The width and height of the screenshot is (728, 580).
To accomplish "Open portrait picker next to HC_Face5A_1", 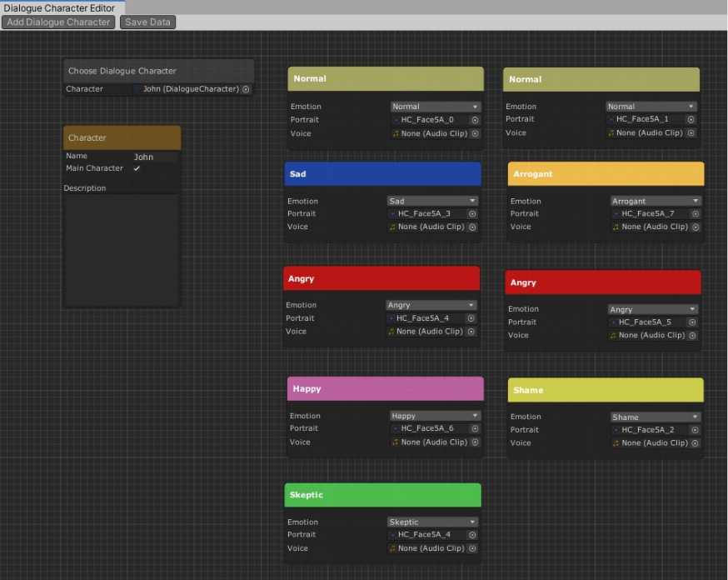I will (x=691, y=119).
